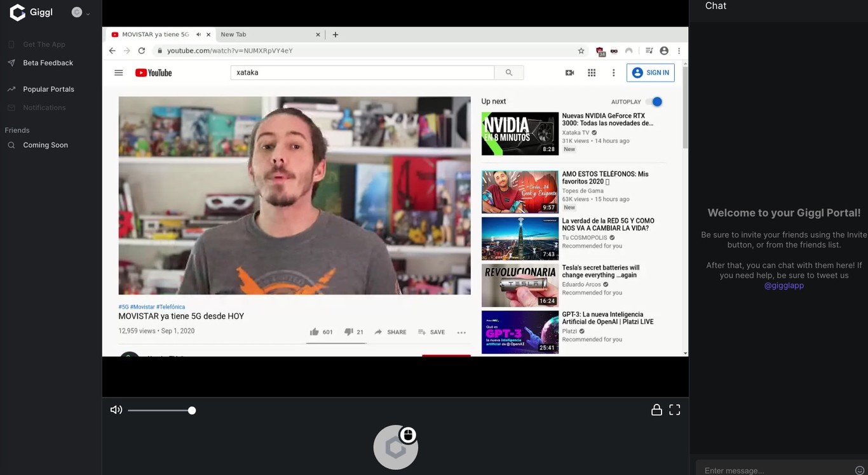Image resolution: width=868 pixels, height=475 pixels.
Task: Expand the Giggl profile dropdown arrow
Action: (88, 13)
